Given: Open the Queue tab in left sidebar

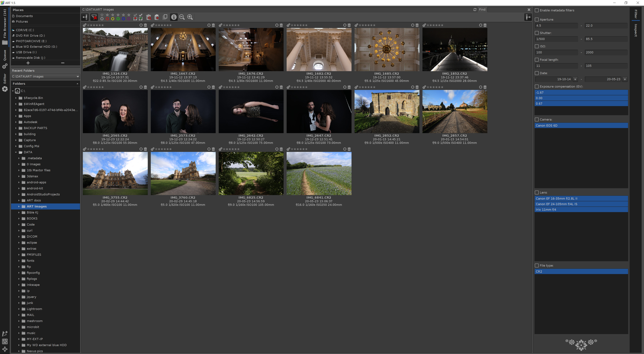Looking at the screenshot, I should point(5,55).
